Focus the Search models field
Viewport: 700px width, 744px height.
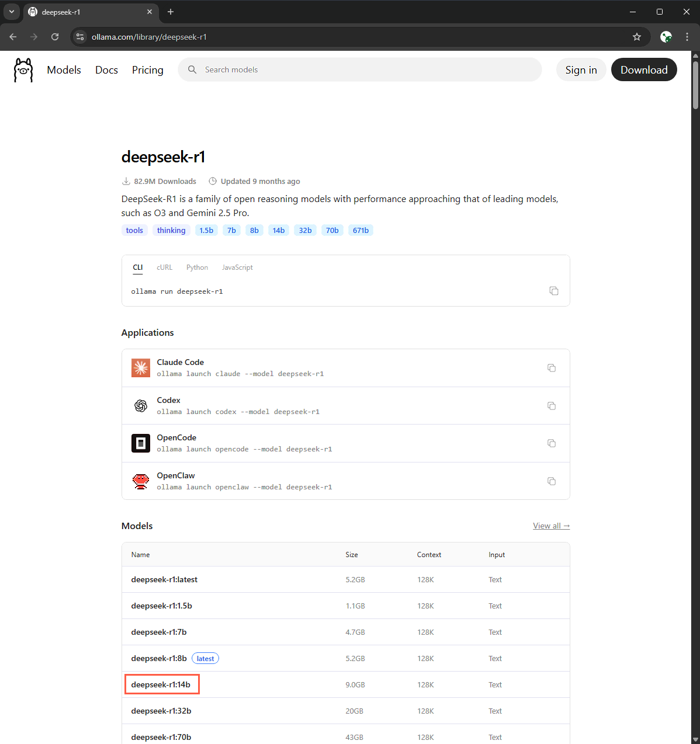360,69
